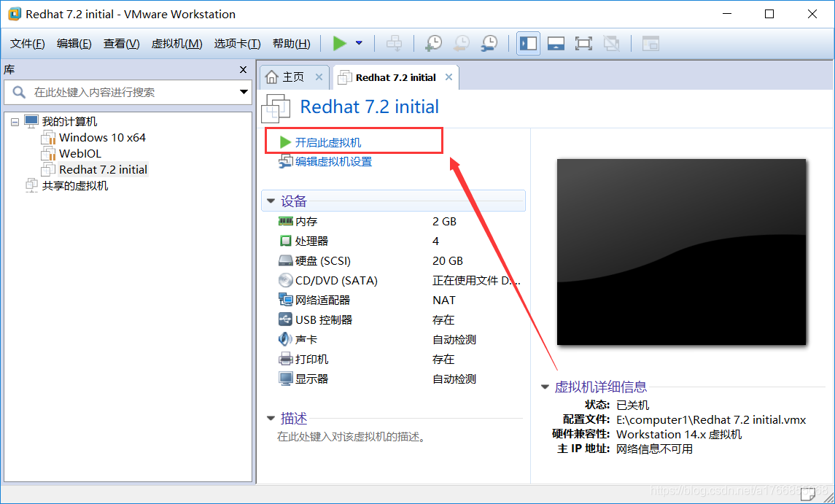This screenshot has width=835, height=504.
Task: Select Redhat 7.2 initial in library
Action: (x=103, y=169)
